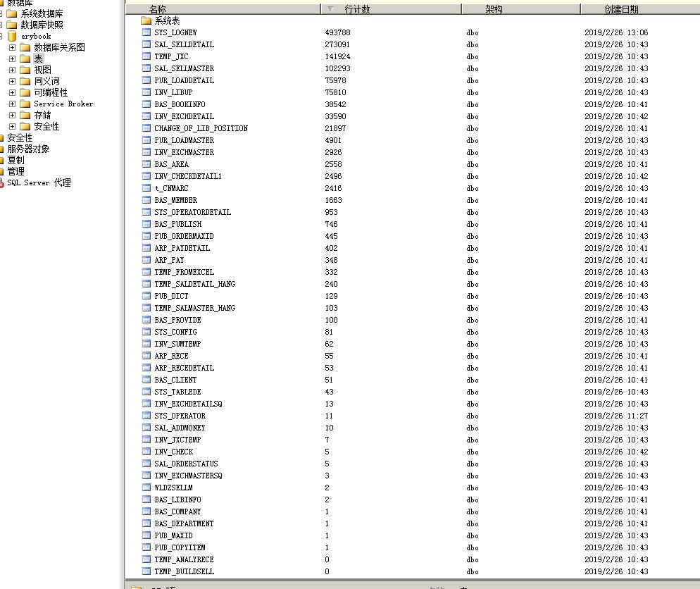The width and height of the screenshot is (700, 589).
Task: Select 系统数据库 in the object tree
Action: 42,14
